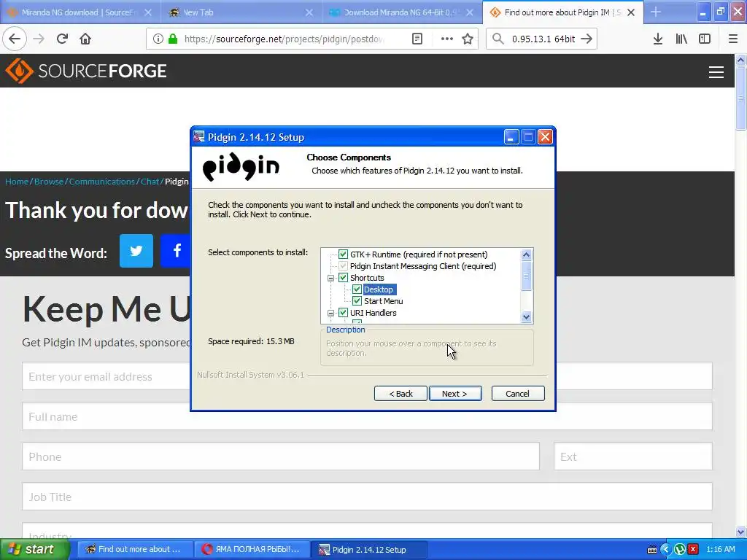Click the Windows Start button
The height and width of the screenshot is (560, 747).
34,549
